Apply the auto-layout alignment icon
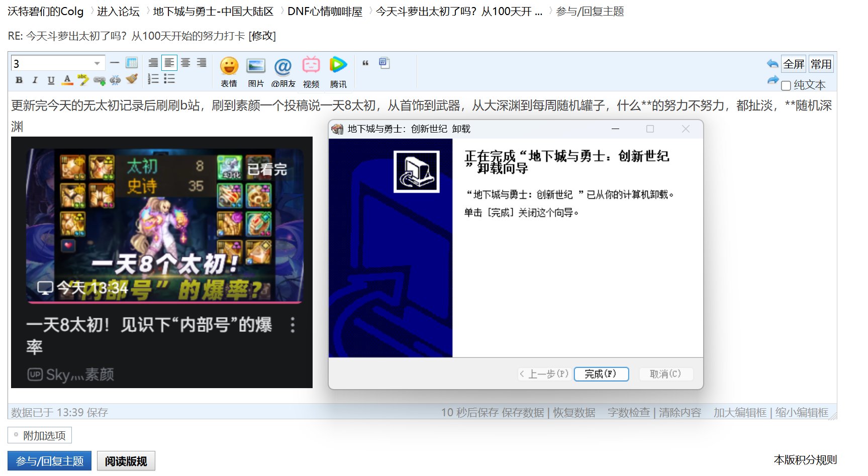 coord(153,63)
